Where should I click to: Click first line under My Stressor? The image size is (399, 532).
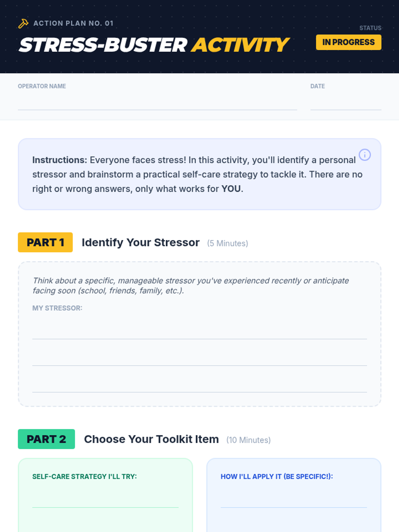199,332
